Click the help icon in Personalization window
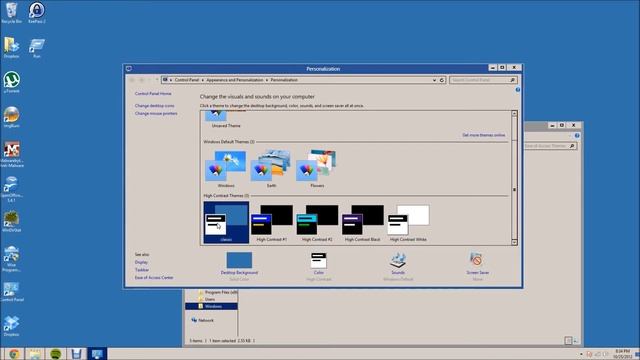This screenshot has height=360, width=640. pos(518,90)
